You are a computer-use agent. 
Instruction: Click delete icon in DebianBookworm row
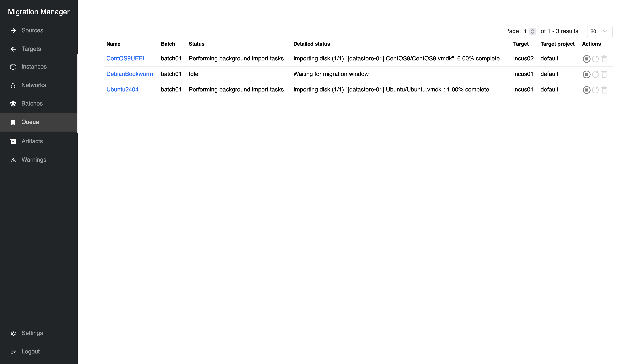click(604, 74)
